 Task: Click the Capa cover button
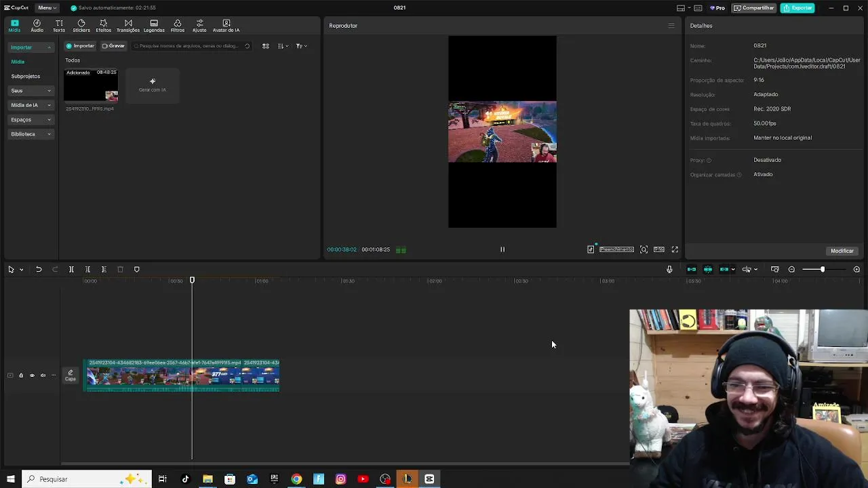tap(71, 375)
